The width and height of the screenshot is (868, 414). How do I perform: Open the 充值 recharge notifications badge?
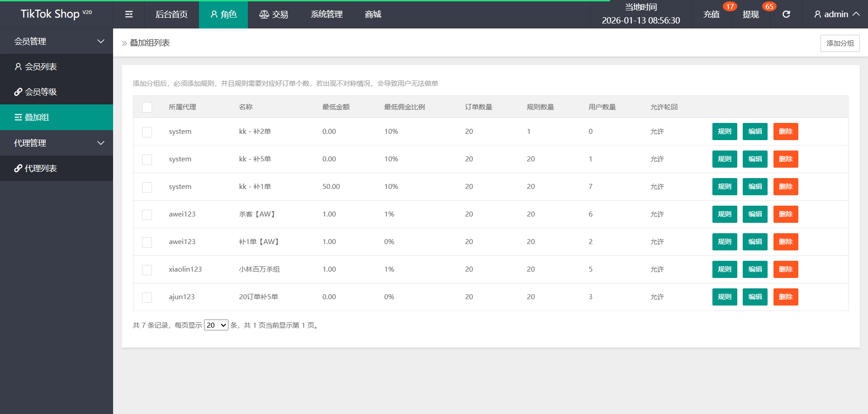click(711, 14)
